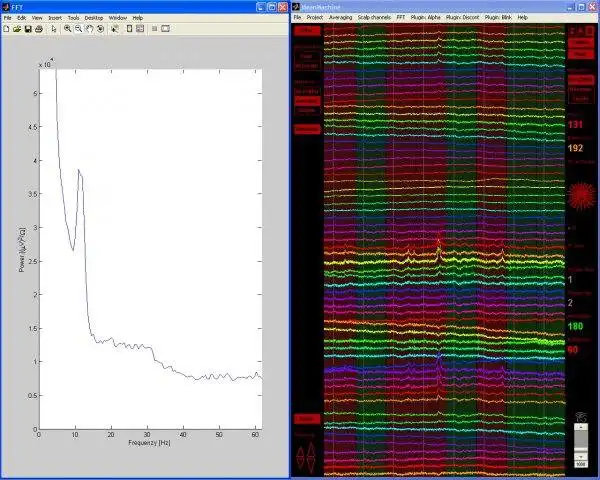Activate the Zoom In magnifier tool

(67, 29)
